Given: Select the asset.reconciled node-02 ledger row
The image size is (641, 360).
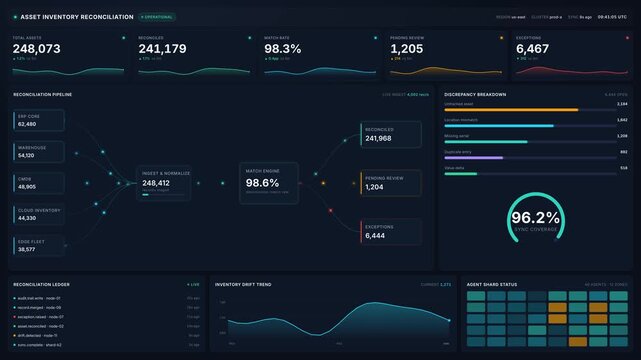Looking at the screenshot, I should tap(106, 326).
